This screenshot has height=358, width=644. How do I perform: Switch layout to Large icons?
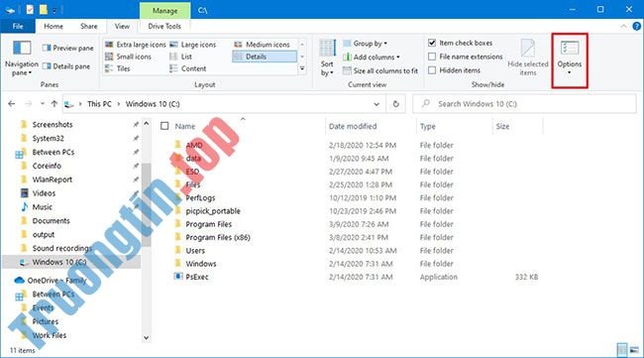coord(193,45)
